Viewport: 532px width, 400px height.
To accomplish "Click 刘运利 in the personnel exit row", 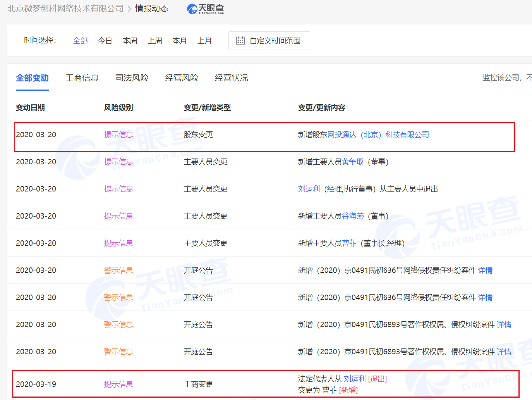I will (309, 189).
